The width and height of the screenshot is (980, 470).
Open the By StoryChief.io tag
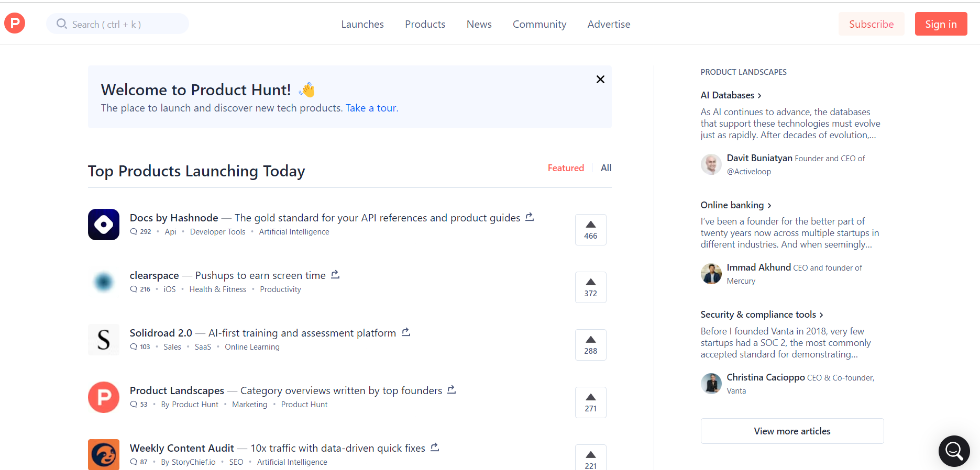coord(188,462)
